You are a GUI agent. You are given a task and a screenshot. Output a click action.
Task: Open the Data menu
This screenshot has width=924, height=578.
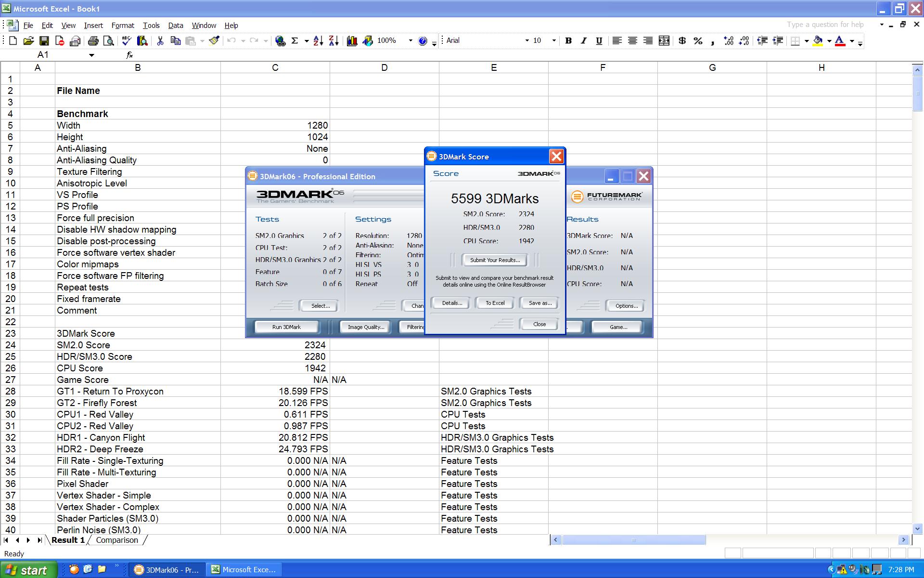pyautogui.click(x=176, y=26)
